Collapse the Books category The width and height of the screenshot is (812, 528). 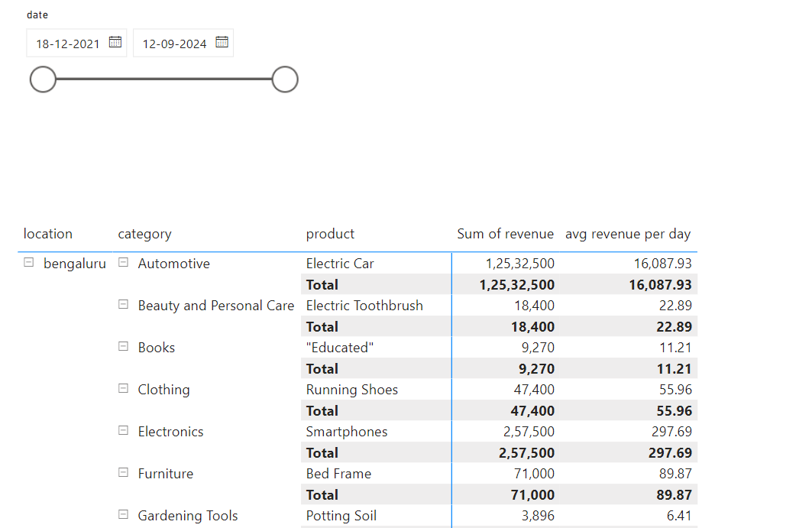(x=123, y=347)
